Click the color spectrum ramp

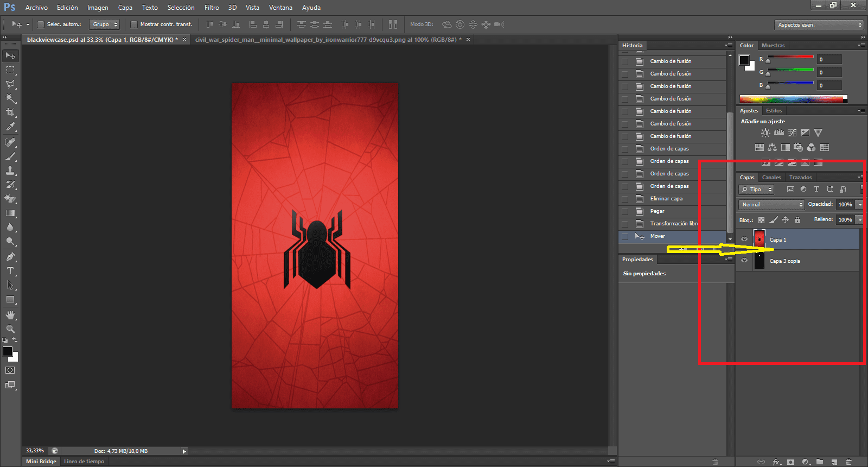click(793, 99)
